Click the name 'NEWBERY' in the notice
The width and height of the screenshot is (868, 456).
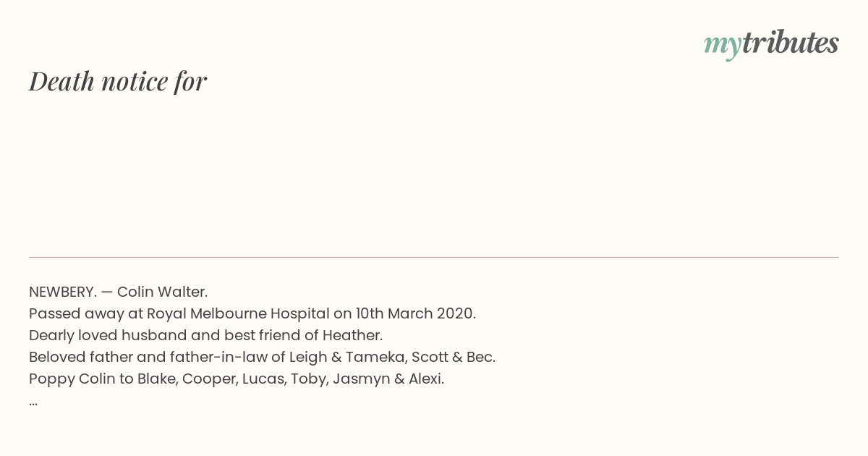(61, 292)
